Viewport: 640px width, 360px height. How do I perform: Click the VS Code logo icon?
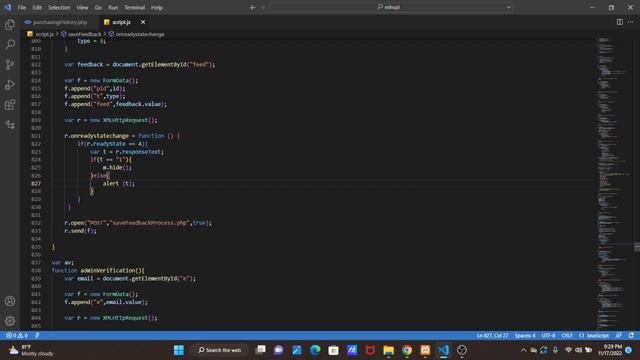[x=7, y=7]
